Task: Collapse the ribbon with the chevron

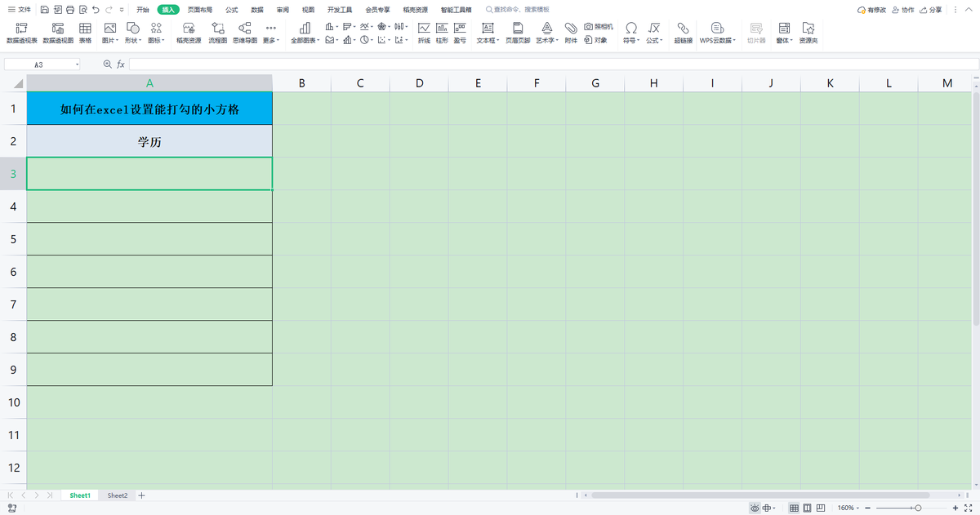Action: [970, 10]
